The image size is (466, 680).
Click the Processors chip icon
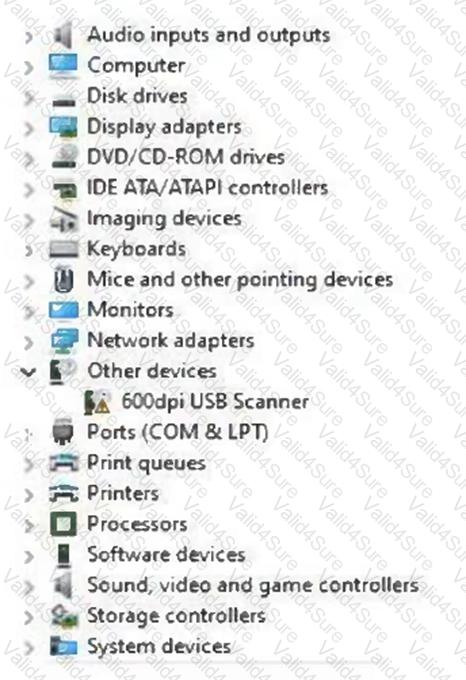click(64, 524)
